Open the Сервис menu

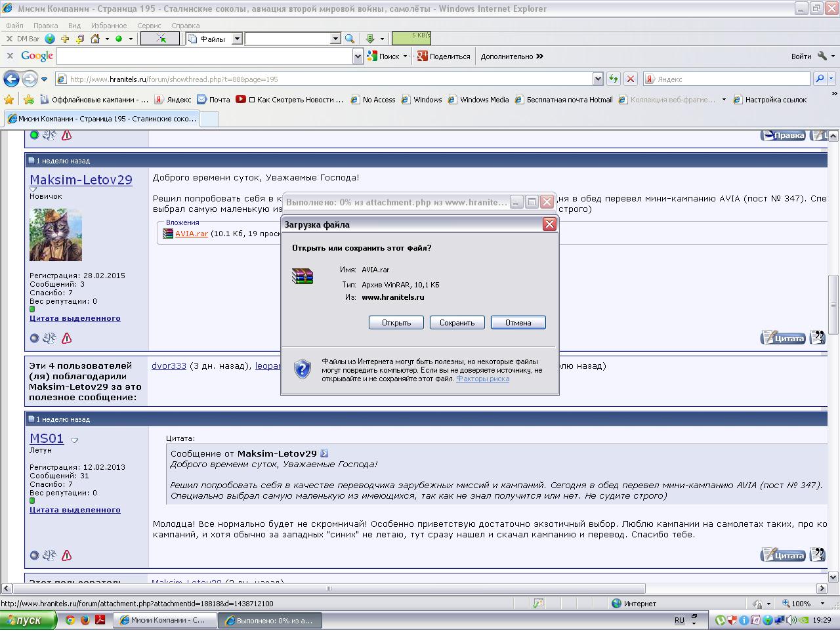pos(149,26)
